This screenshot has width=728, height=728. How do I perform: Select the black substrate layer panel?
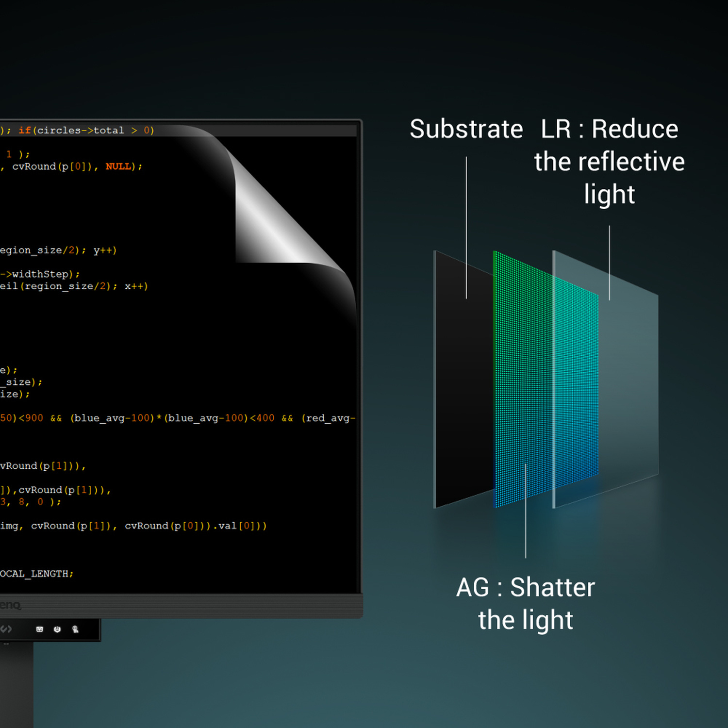coord(463,379)
